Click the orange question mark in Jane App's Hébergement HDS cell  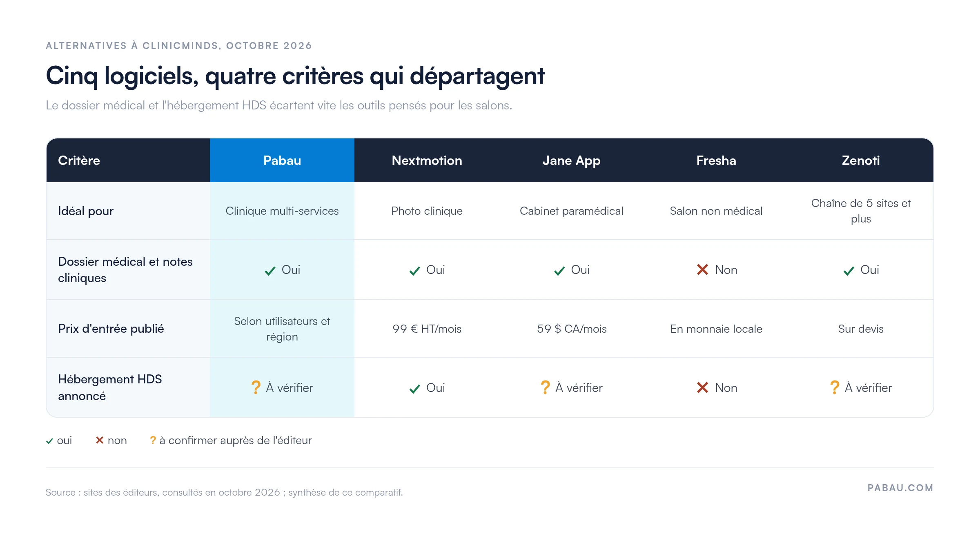pyautogui.click(x=545, y=387)
